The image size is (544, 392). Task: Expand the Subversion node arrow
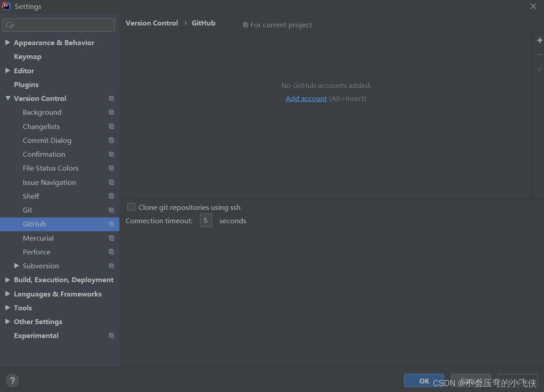coord(17,266)
